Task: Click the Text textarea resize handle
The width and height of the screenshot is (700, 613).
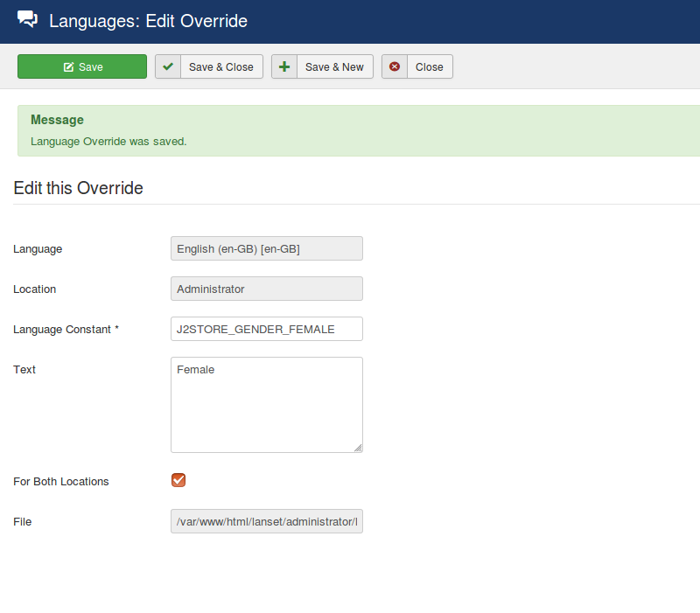Action: [x=358, y=448]
